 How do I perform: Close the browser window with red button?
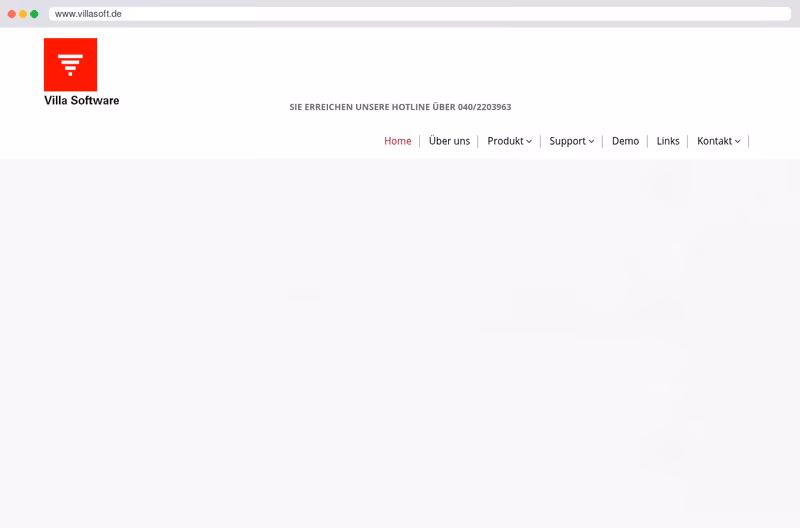[12, 14]
